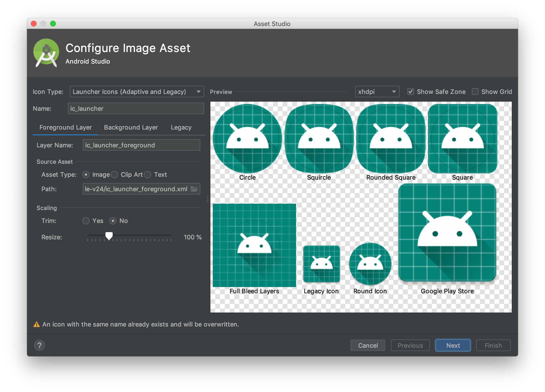Close the Asset Studio window
The height and width of the screenshot is (392, 545).
click(34, 24)
